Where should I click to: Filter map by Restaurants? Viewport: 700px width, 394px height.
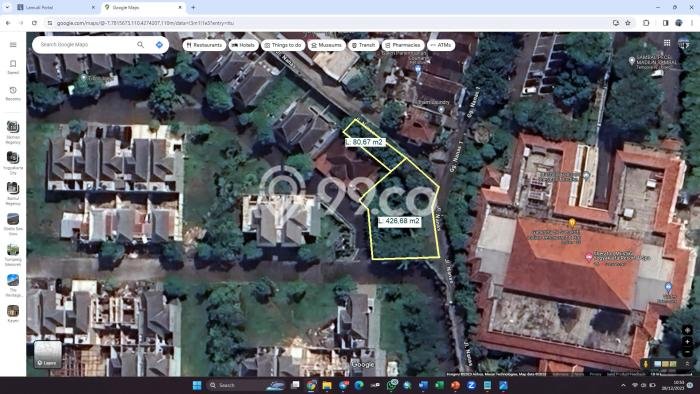(x=204, y=45)
